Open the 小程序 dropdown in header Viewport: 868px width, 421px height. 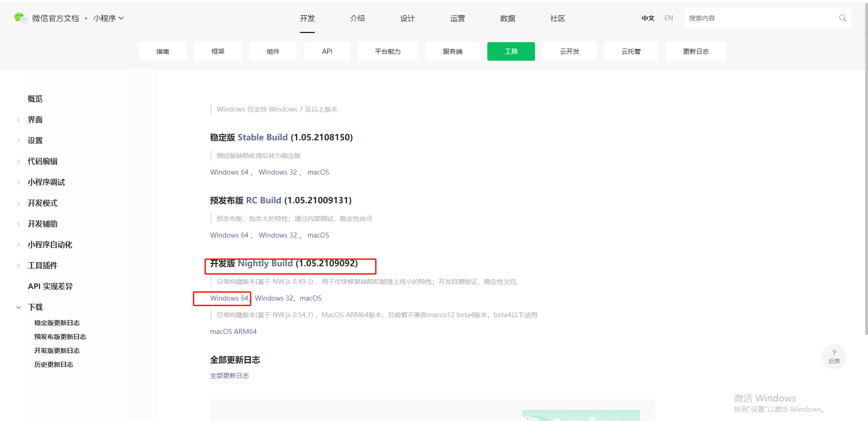click(x=108, y=18)
